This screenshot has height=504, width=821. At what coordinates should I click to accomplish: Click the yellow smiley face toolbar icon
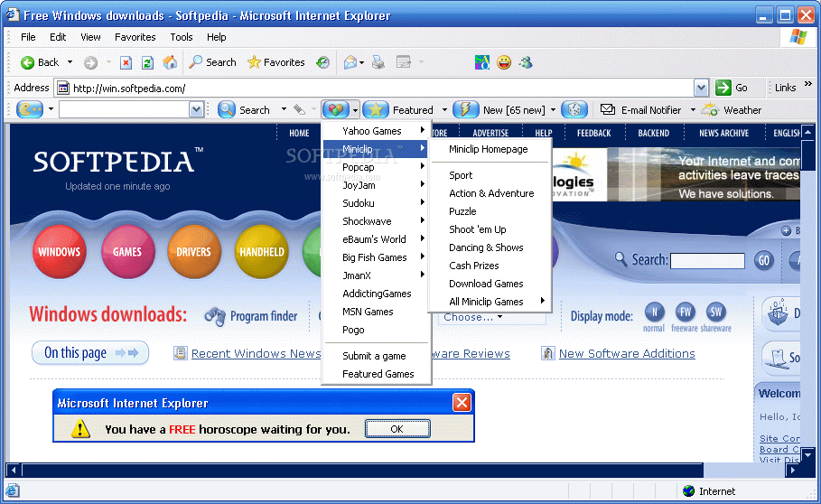(x=504, y=63)
